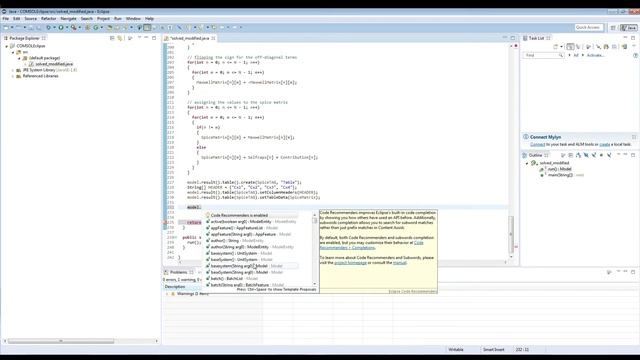Click the New Java Class toolbar icon

click(96, 27)
